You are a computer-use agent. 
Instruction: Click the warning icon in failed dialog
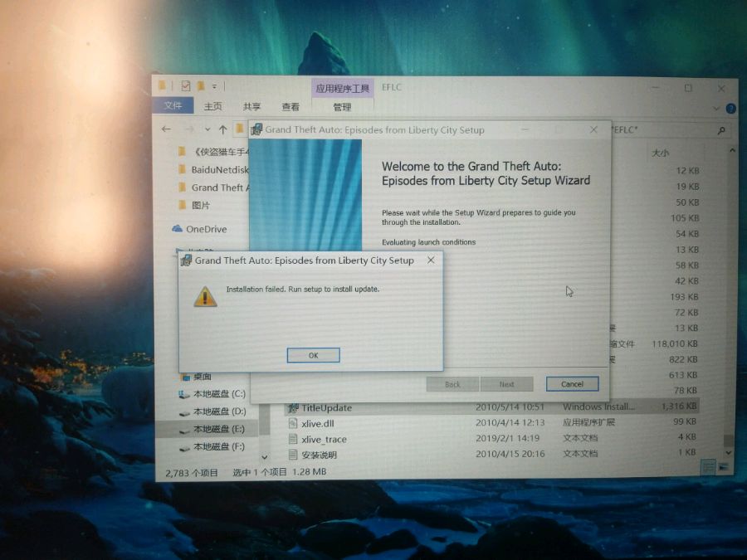click(205, 296)
